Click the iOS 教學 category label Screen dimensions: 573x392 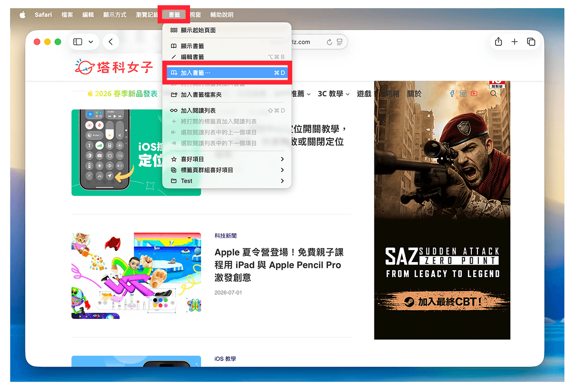(x=225, y=359)
